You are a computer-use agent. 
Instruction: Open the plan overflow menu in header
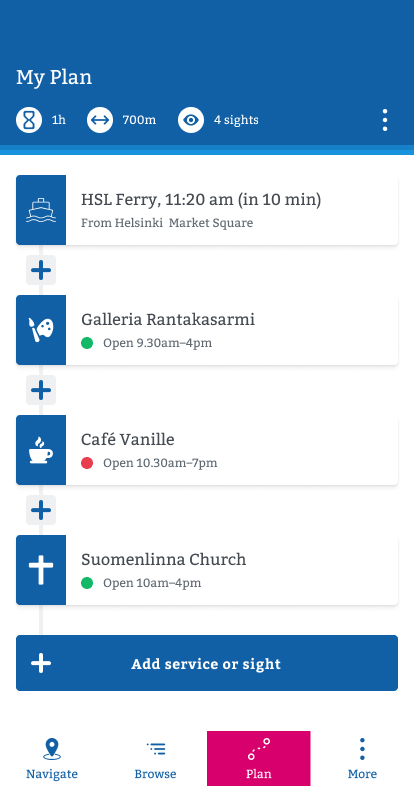click(384, 120)
